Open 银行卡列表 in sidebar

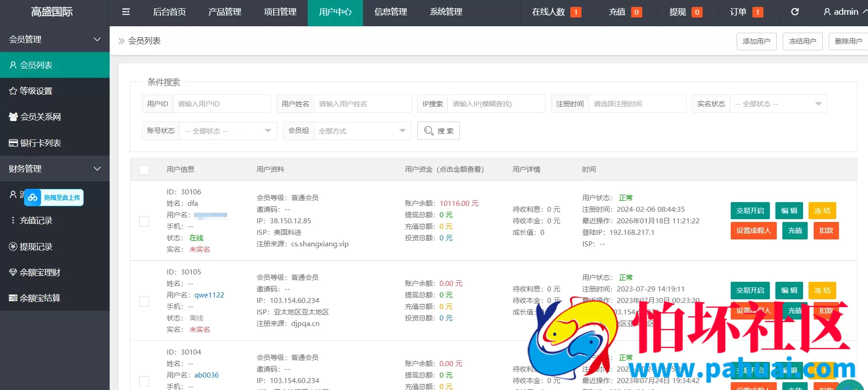pos(55,143)
